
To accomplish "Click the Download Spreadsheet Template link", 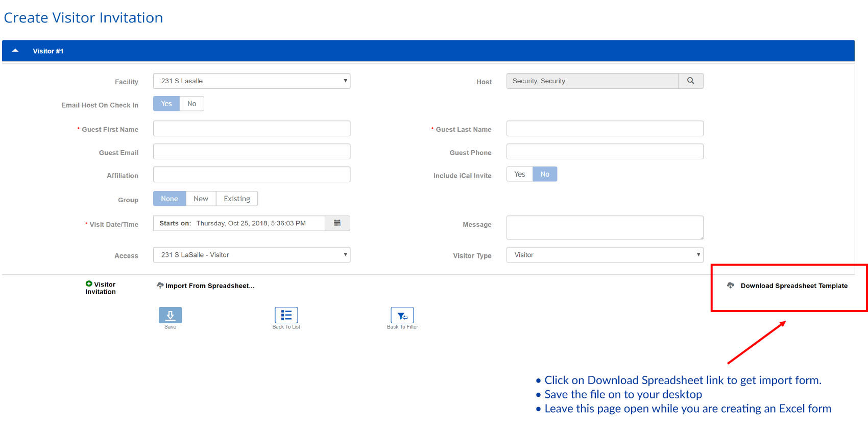I will pyautogui.click(x=793, y=286).
